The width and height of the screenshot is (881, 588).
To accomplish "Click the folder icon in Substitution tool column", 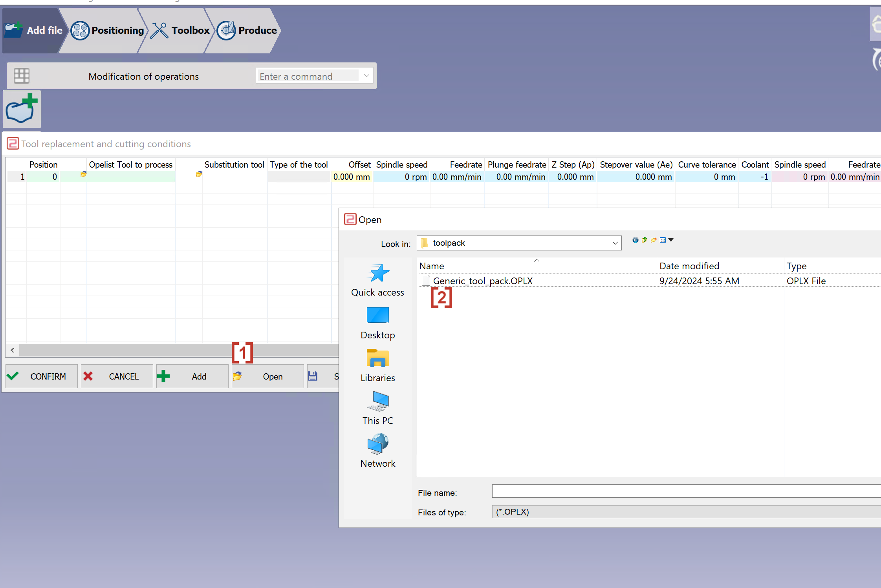I will (199, 174).
